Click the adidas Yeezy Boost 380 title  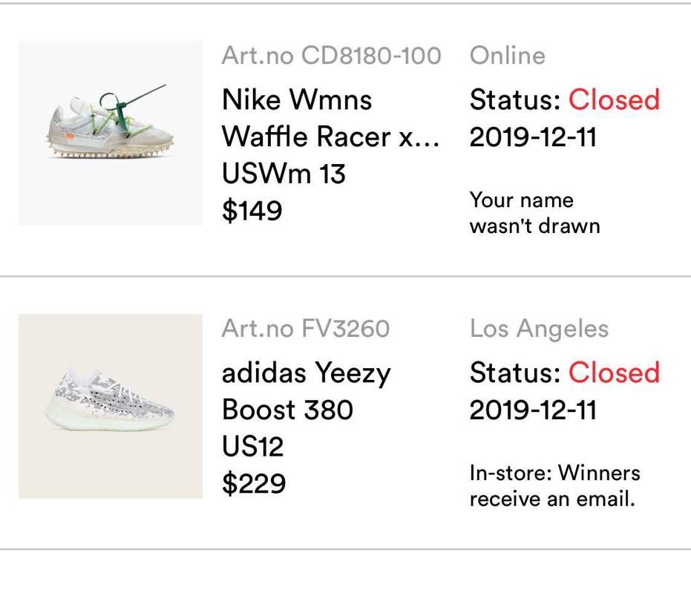[307, 391]
